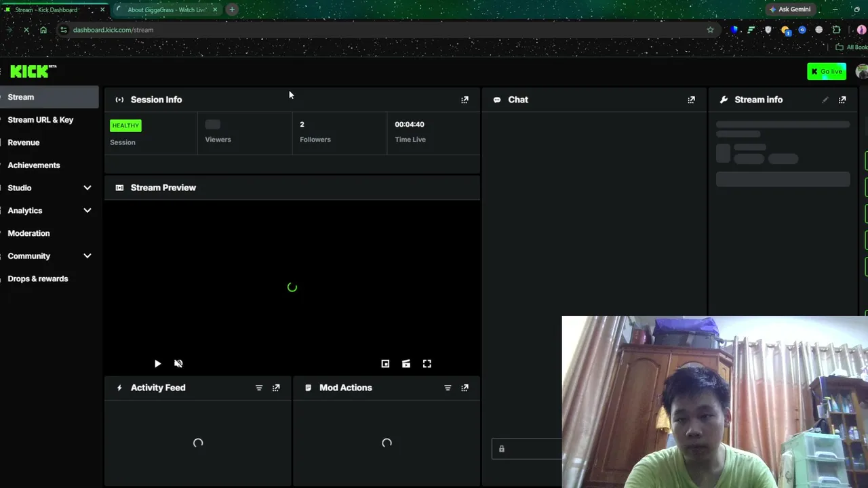868x488 pixels.
Task: Click the webcam overlay video
Action: [715, 402]
